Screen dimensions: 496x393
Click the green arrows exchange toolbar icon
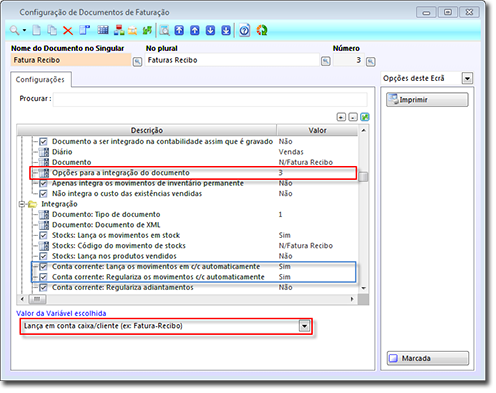point(147,30)
